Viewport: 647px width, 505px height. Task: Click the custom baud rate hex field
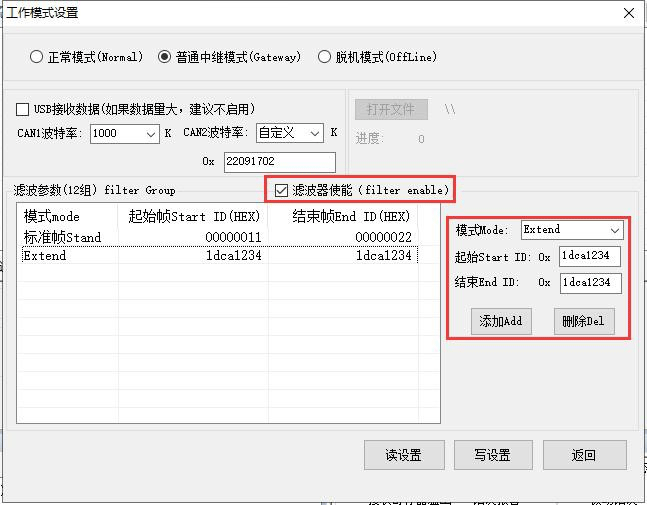pos(279,161)
